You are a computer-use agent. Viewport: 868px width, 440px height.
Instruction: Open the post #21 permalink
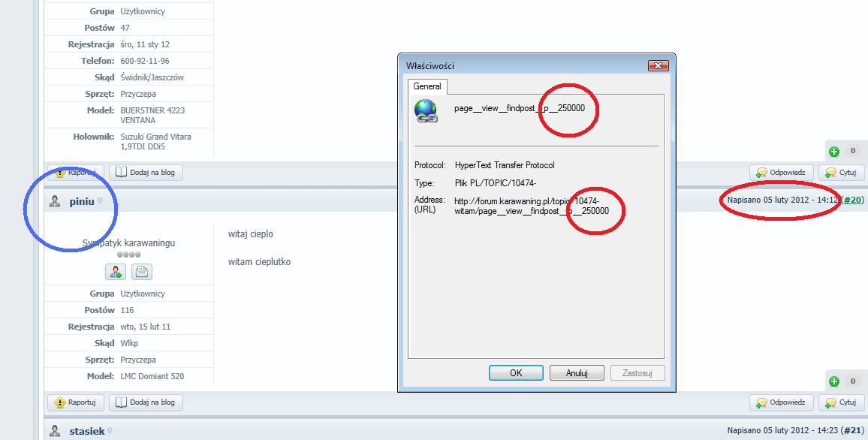[x=852, y=430]
